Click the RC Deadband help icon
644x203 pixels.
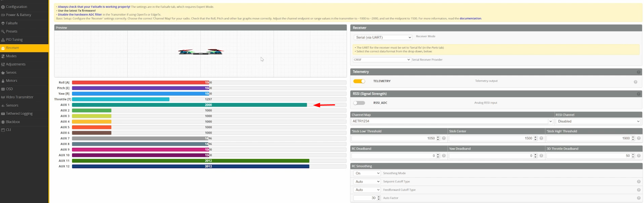(444, 156)
